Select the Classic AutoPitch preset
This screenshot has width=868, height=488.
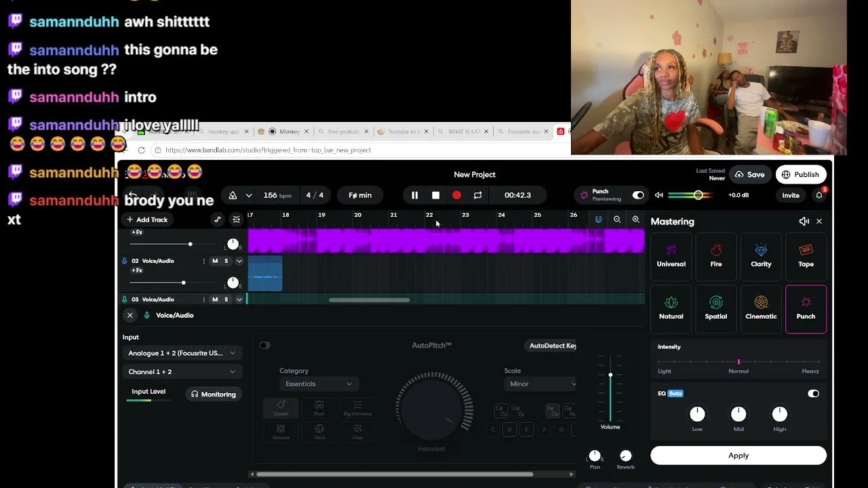pos(281,408)
